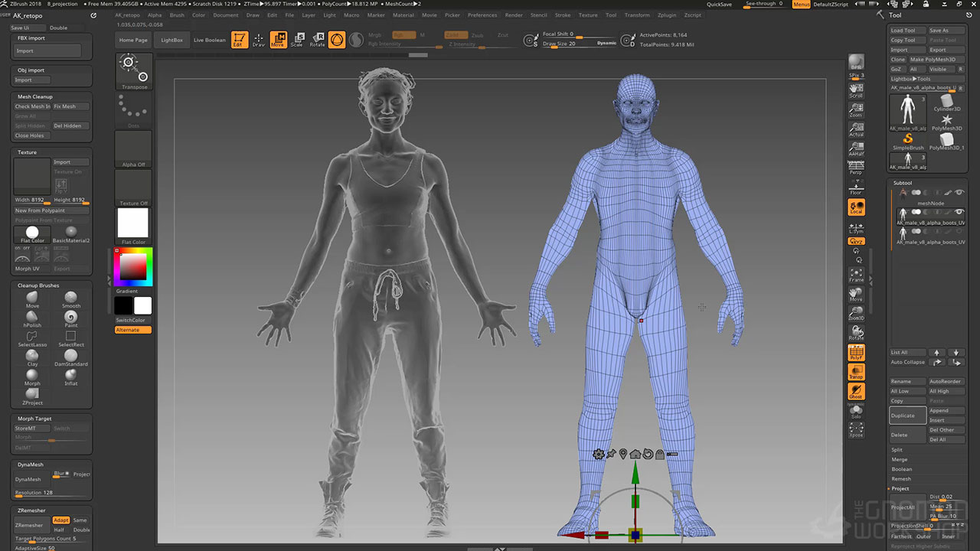Pick the Inflat brush icon
This screenshot has width=980, height=551.
70,375
